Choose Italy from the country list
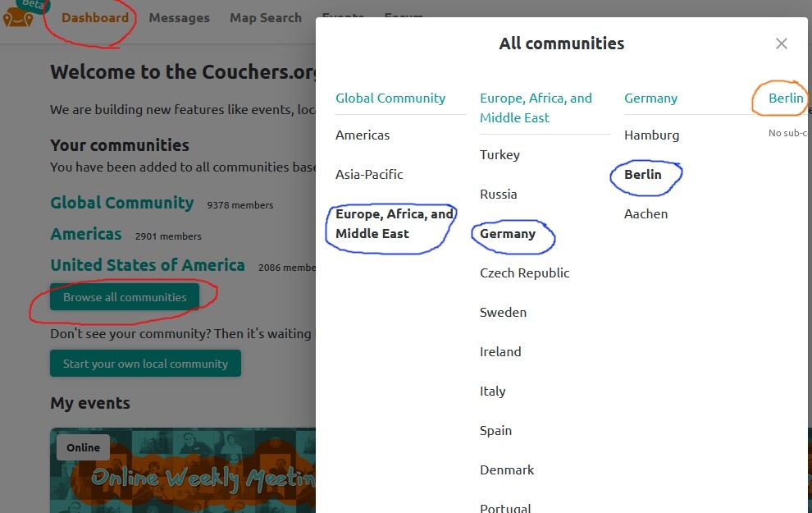This screenshot has width=812, height=513. coord(492,392)
